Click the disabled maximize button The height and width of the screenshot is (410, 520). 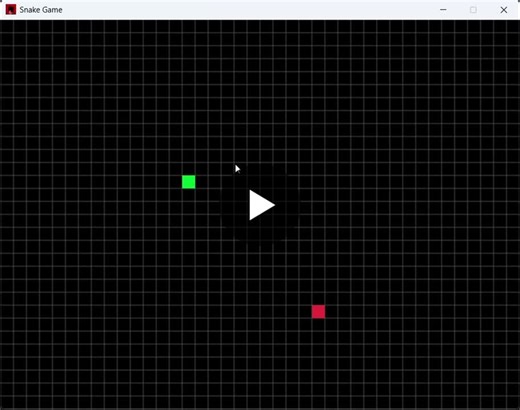(473, 10)
